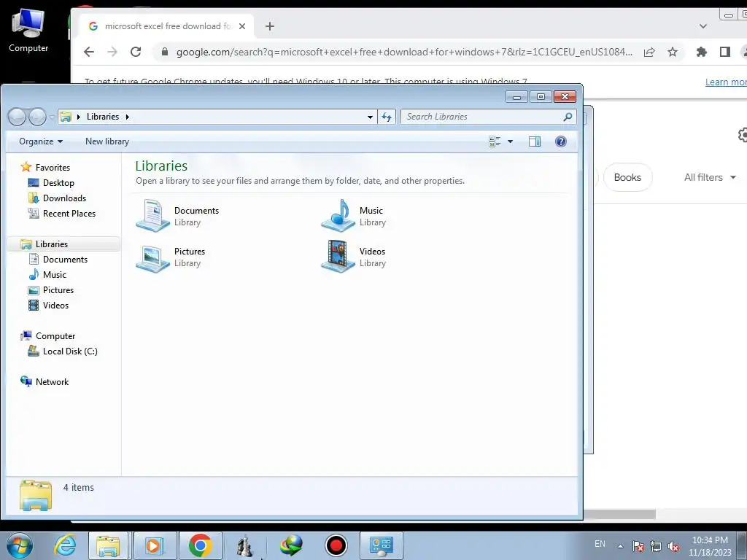Reload the Chrome page
Image resolution: width=747 pixels, height=560 pixels.
[x=136, y=52]
